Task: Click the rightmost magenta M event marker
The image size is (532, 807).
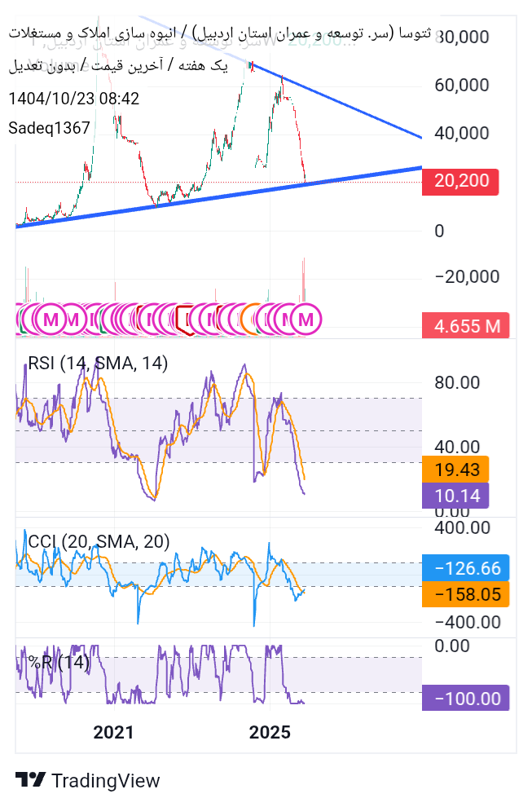Action: 307,320
